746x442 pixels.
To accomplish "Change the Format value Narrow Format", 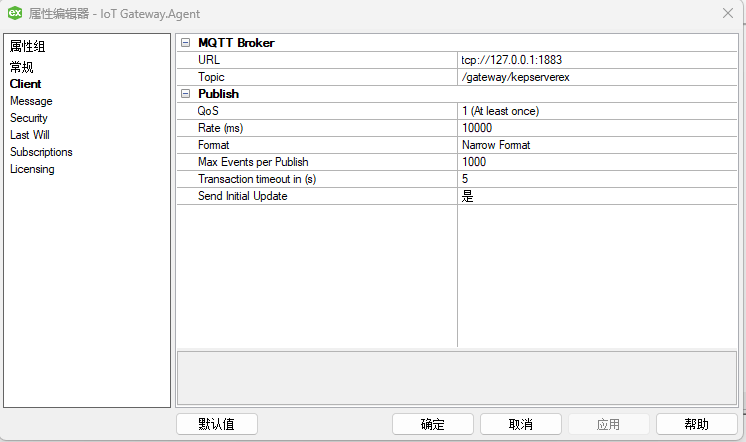I will 596,145.
